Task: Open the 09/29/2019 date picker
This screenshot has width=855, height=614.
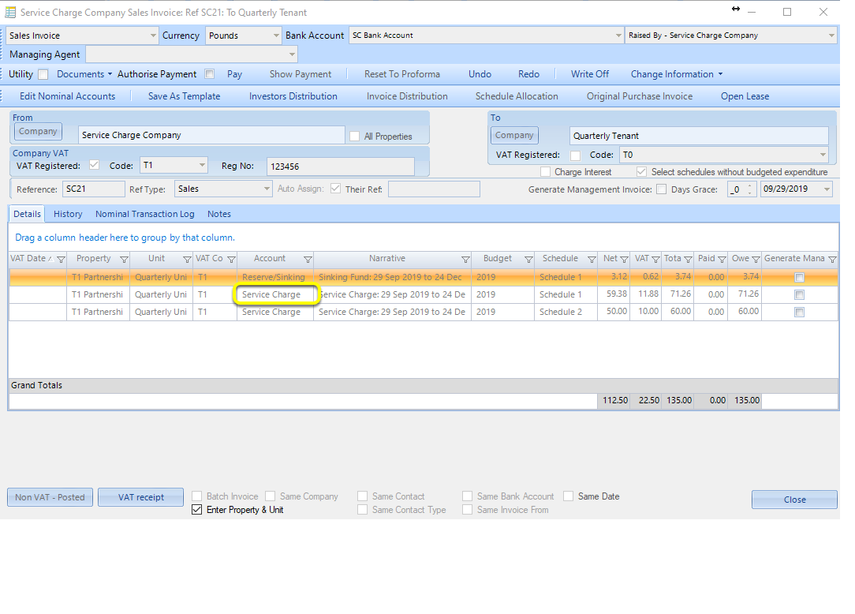Action: pyautogui.click(x=827, y=189)
